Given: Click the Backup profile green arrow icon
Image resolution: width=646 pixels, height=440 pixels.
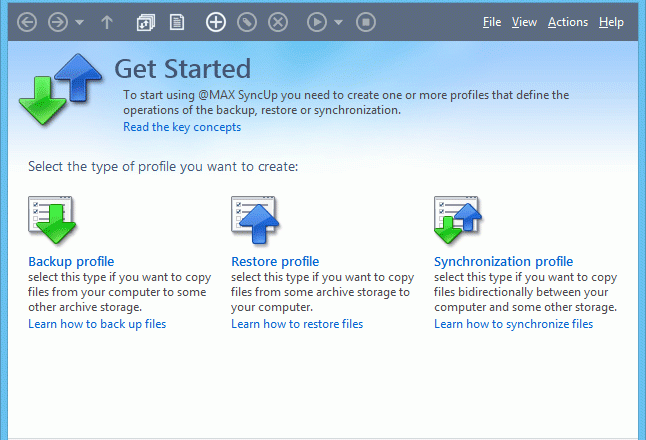Looking at the screenshot, I should (x=52, y=220).
